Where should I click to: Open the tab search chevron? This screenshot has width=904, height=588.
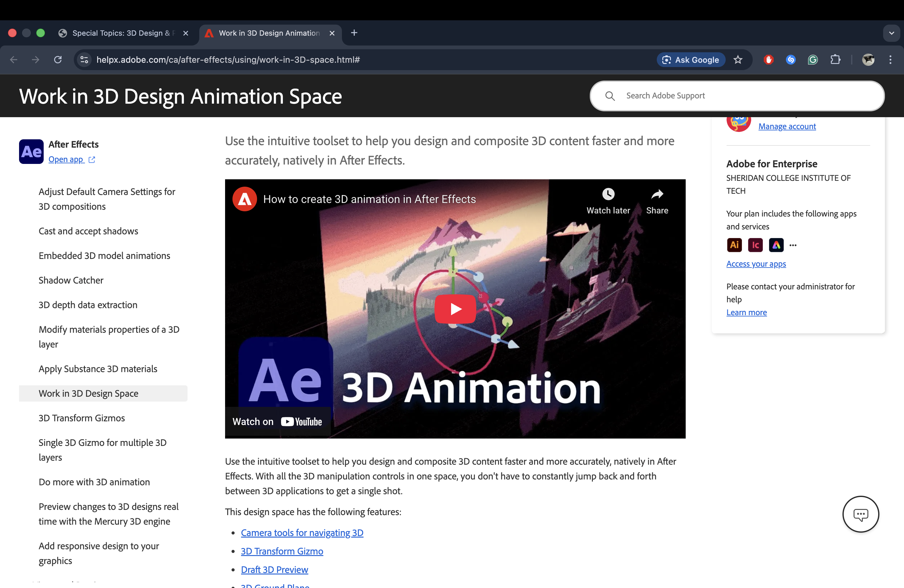(x=891, y=33)
